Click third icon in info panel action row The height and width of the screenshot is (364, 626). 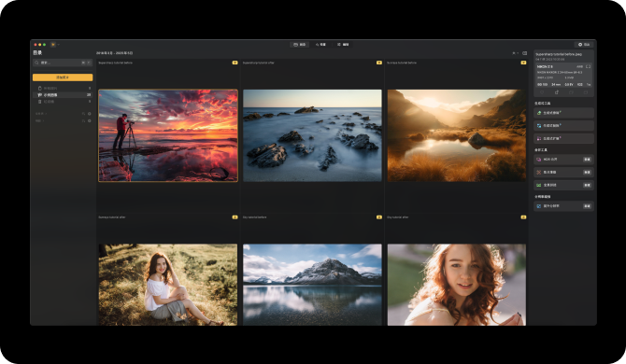tap(571, 92)
